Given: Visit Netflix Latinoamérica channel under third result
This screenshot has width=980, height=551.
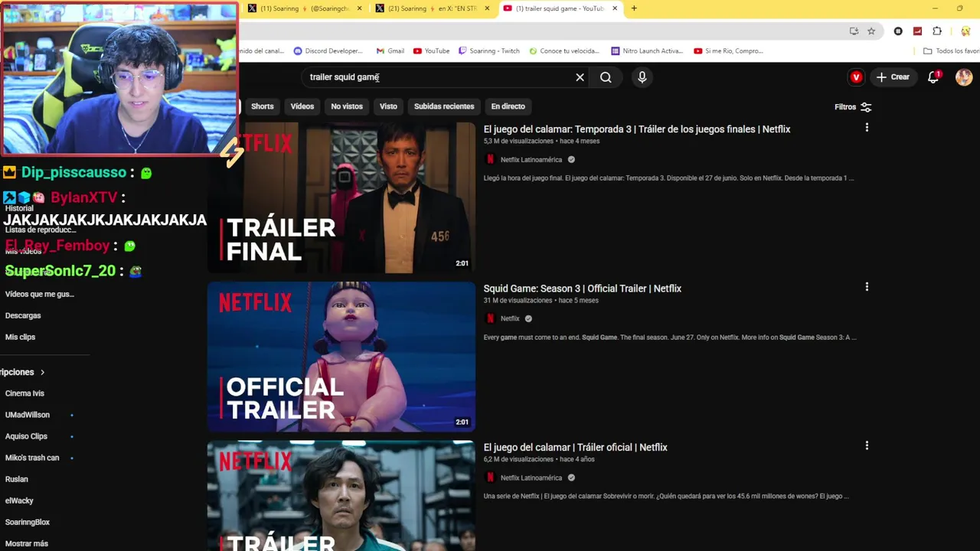Looking at the screenshot, I should coord(531,478).
